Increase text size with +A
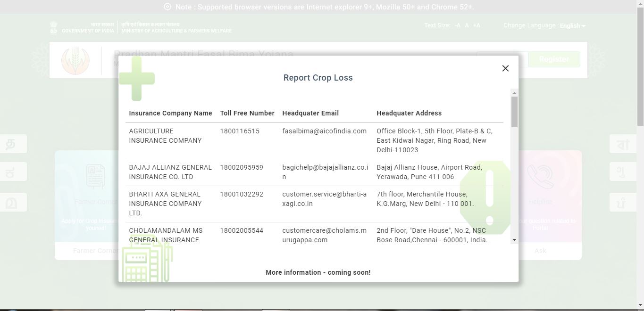This screenshot has width=644, height=311. click(476, 25)
